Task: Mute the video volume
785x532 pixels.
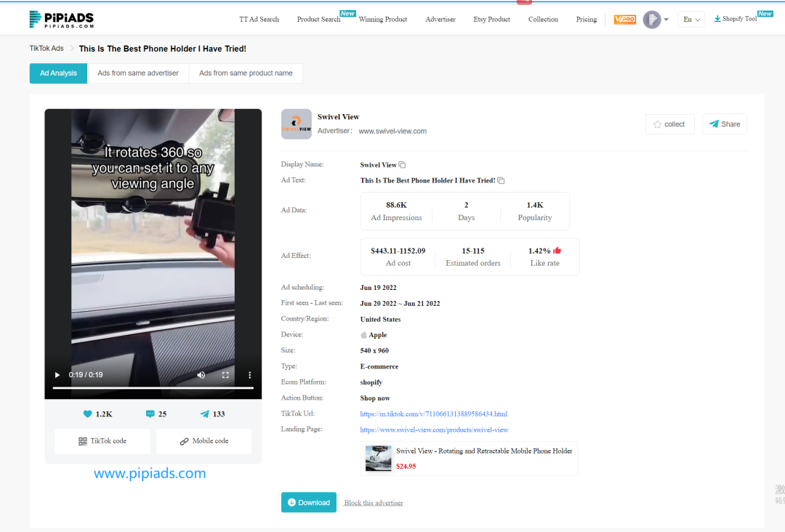Action: coord(201,375)
